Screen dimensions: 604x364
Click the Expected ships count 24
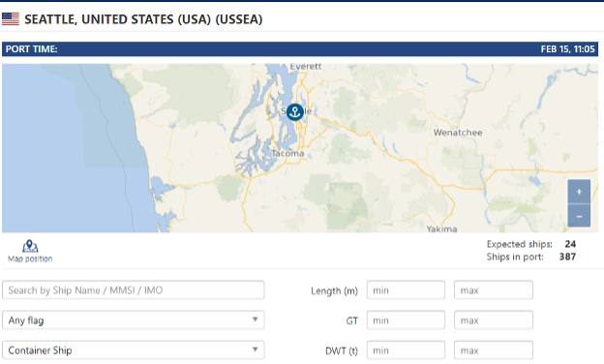click(570, 244)
